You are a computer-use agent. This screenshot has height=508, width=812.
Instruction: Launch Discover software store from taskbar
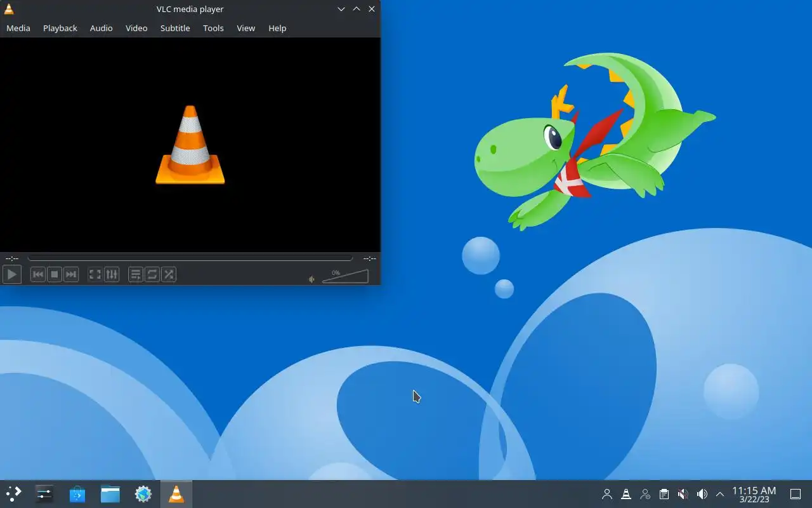click(x=77, y=494)
